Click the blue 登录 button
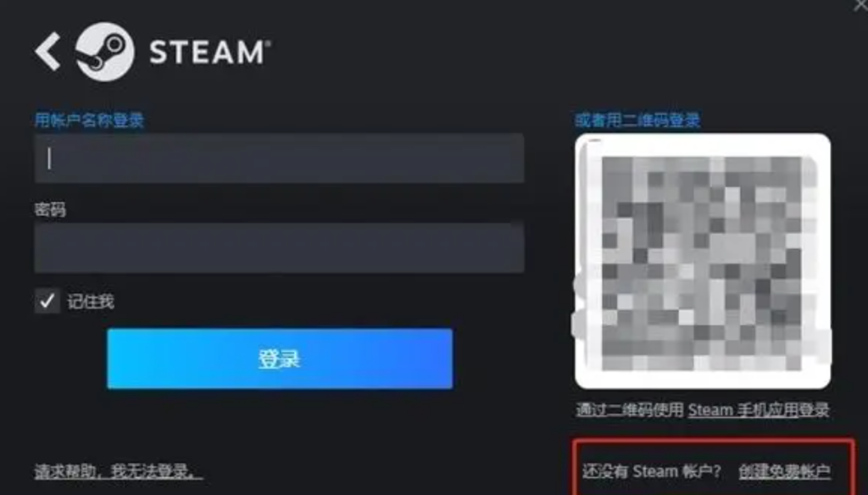This screenshot has width=868, height=495. pyautogui.click(x=280, y=359)
